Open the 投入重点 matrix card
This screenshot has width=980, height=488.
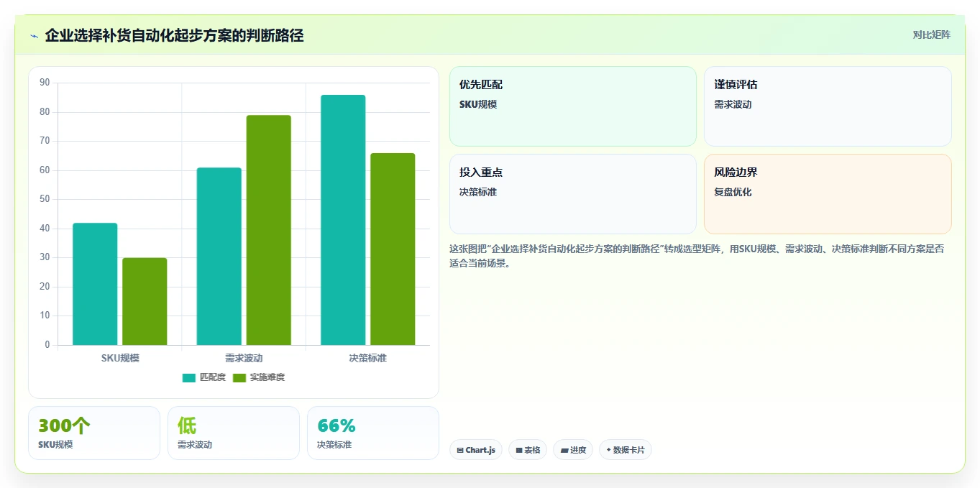click(x=573, y=194)
